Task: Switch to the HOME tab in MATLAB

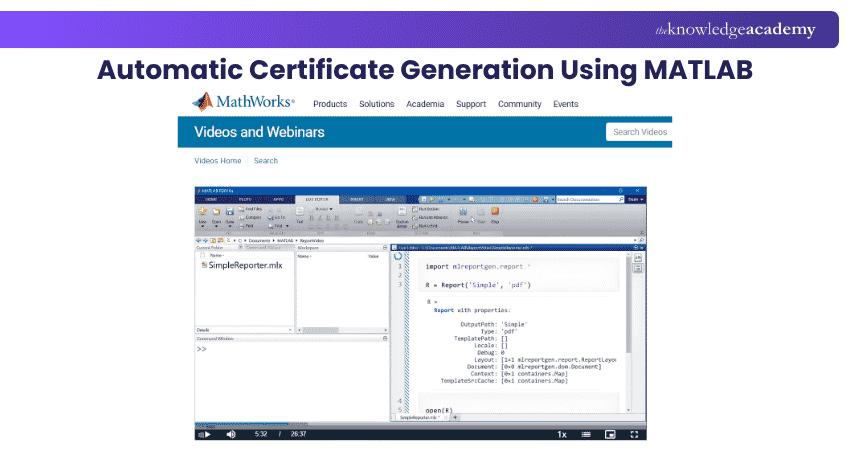Action: [211, 200]
